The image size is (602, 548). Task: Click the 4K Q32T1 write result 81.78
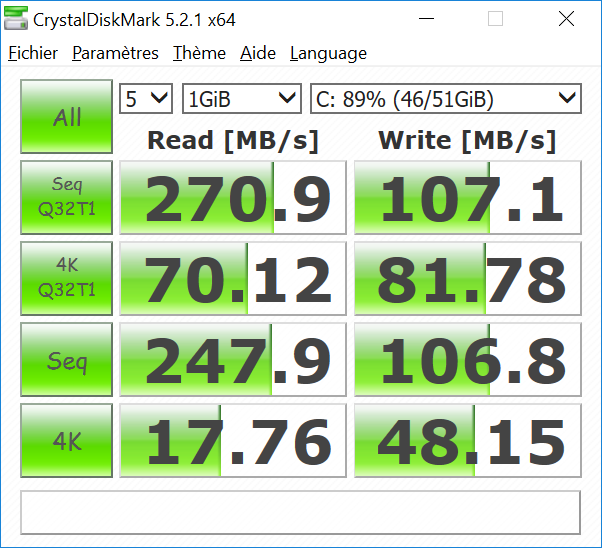[x=468, y=278]
